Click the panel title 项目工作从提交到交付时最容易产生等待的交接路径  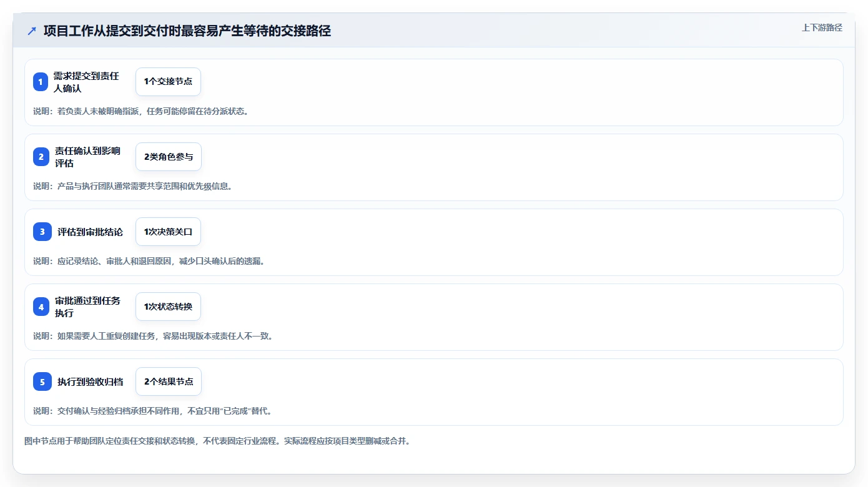[187, 31]
